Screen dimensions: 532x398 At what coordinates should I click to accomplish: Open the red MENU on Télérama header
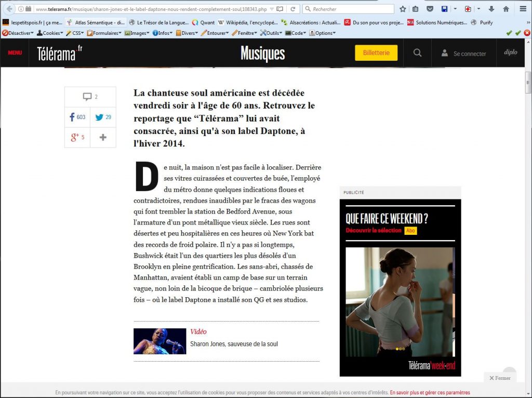click(x=15, y=53)
